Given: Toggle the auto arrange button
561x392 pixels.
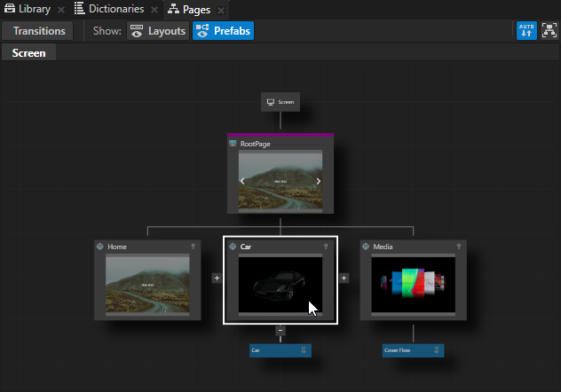Looking at the screenshot, I should point(526,31).
